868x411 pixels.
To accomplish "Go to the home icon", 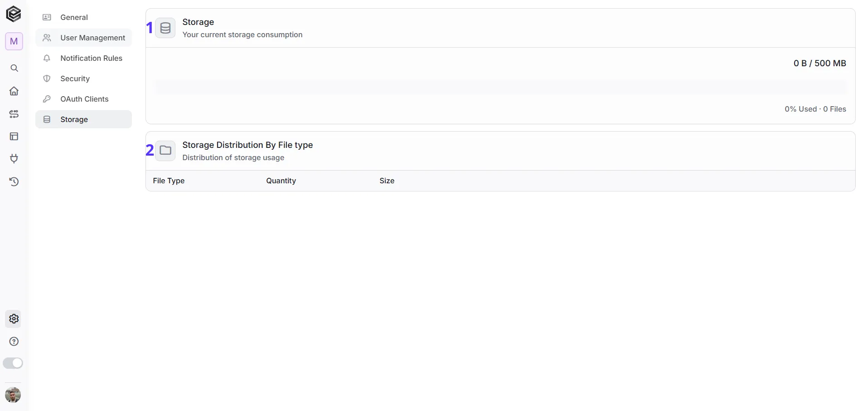I will [x=14, y=91].
